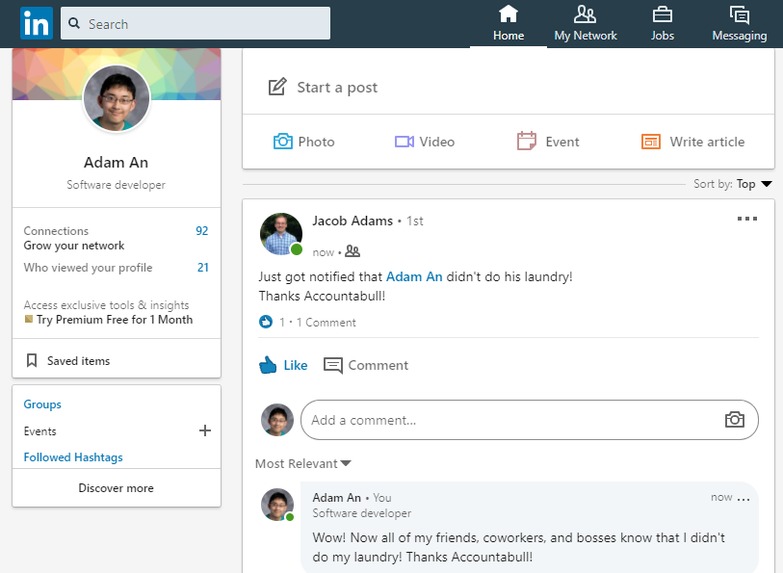This screenshot has width=783, height=573.
Task: Click the Start a post pencil icon
Action: click(x=277, y=87)
